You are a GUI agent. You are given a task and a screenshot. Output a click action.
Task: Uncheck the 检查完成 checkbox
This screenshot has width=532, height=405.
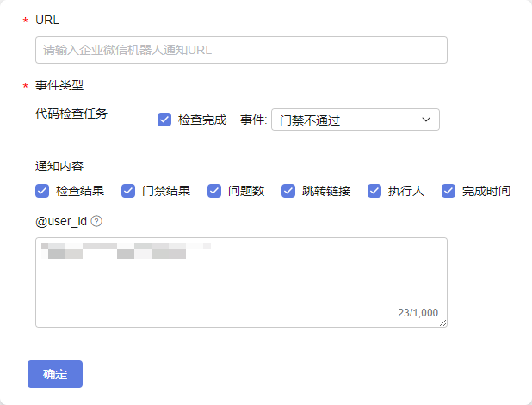click(164, 120)
